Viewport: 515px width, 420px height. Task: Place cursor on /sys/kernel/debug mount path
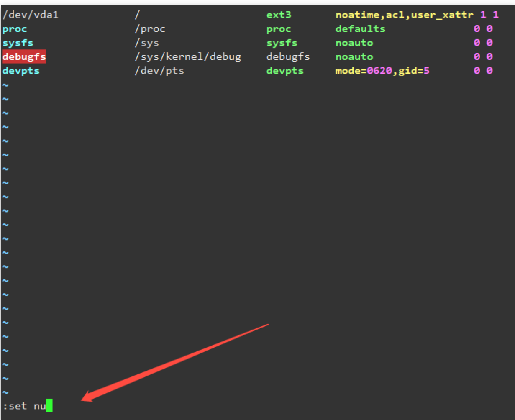coord(187,56)
